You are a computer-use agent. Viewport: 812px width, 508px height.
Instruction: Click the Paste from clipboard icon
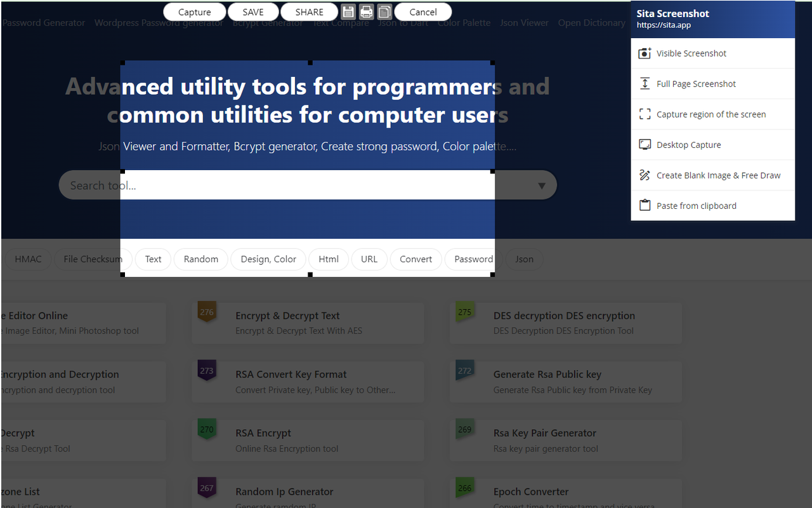pos(645,206)
